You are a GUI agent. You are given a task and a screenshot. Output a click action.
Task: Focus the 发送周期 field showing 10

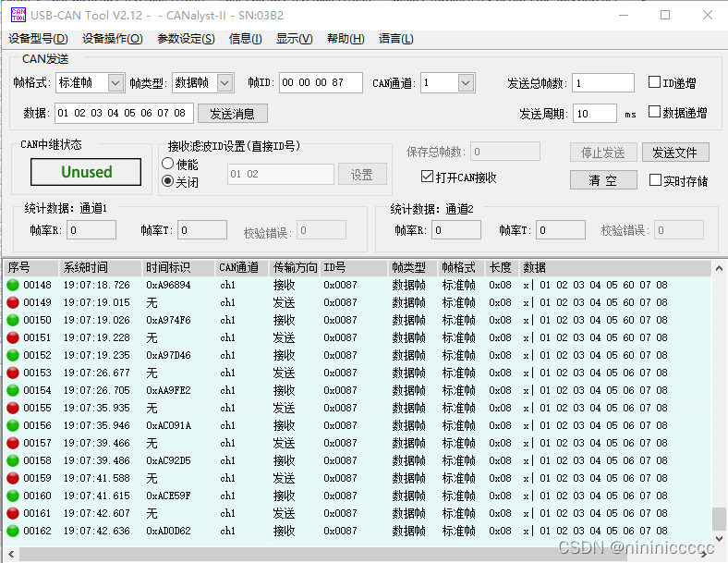pyautogui.click(x=595, y=114)
